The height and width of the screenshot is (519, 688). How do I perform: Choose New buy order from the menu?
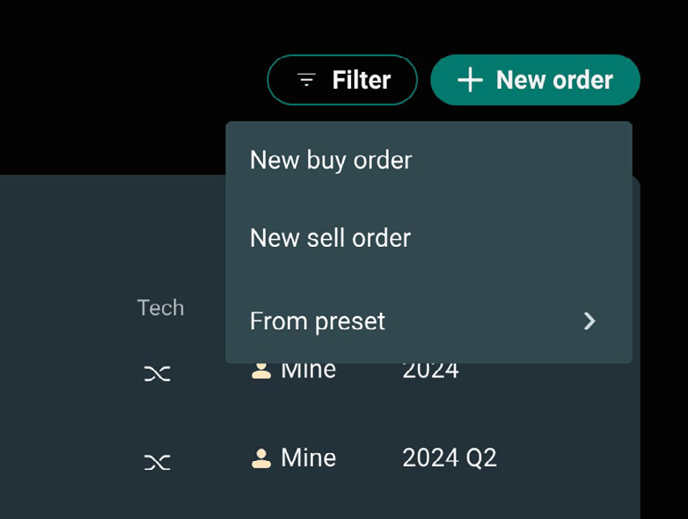click(x=429, y=160)
